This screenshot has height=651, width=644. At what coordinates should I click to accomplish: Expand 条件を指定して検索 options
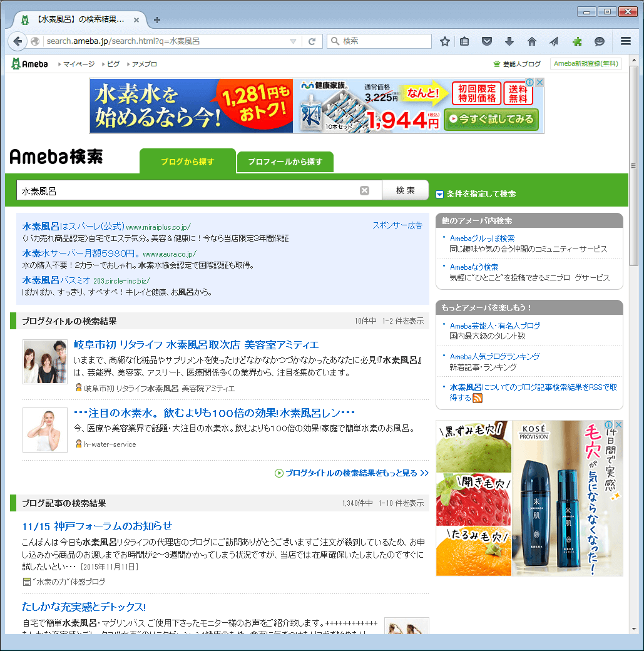tap(476, 194)
